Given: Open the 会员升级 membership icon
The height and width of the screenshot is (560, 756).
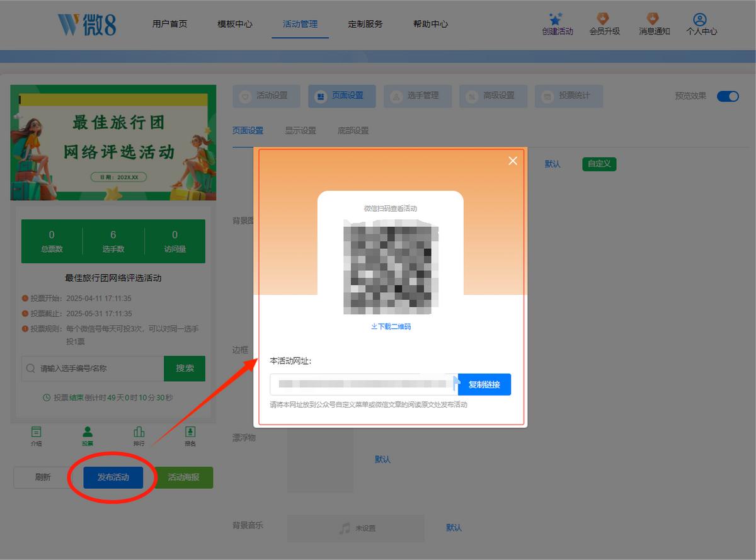Looking at the screenshot, I should 604,19.
